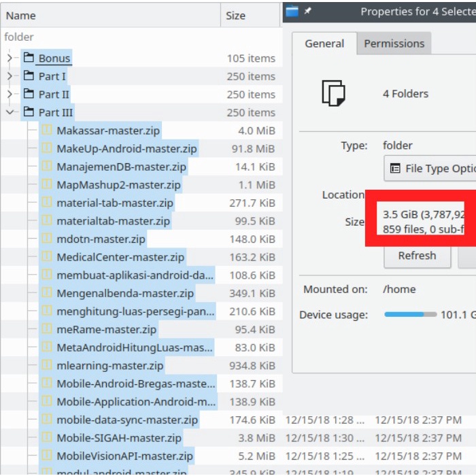
Task: Click zip icon of Mengenalbenda-master.zip
Action: [47, 292]
